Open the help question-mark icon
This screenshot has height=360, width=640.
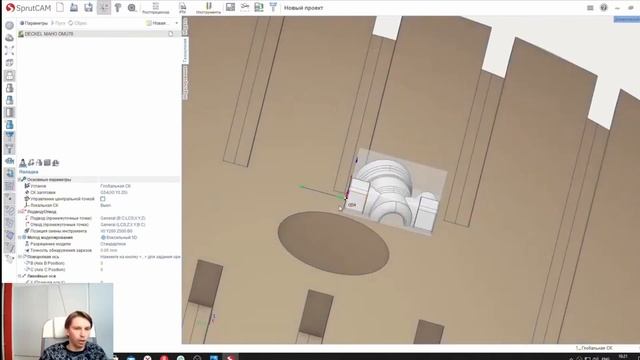[604, 7]
